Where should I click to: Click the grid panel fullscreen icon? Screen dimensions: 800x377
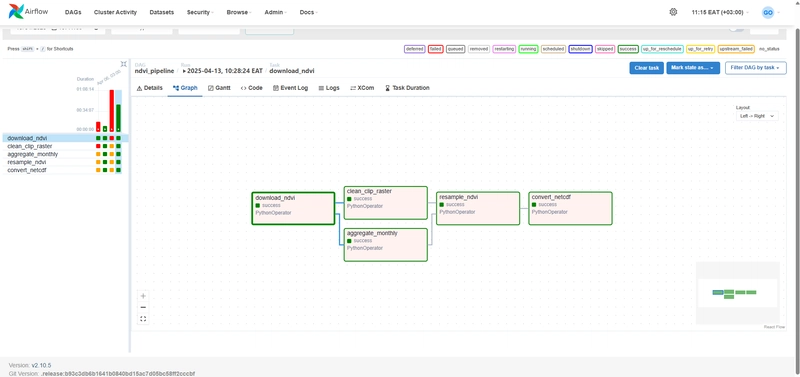[123, 64]
